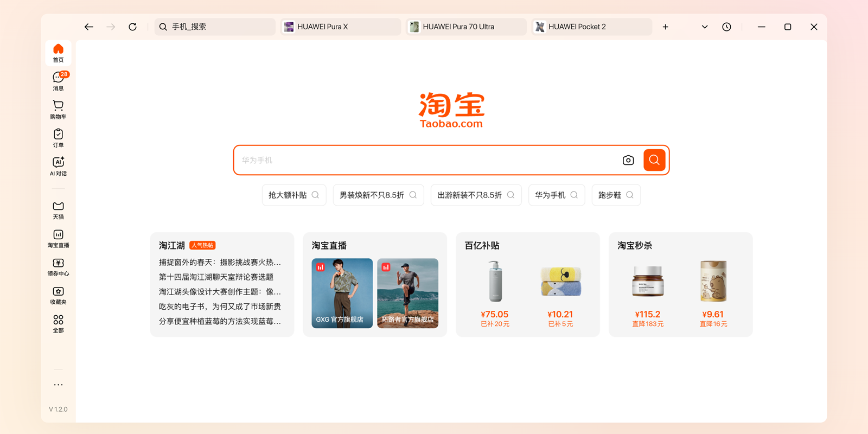Open 拓路者官方旗舰店 live thumbnail
This screenshot has width=868, height=434.
(x=407, y=293)
